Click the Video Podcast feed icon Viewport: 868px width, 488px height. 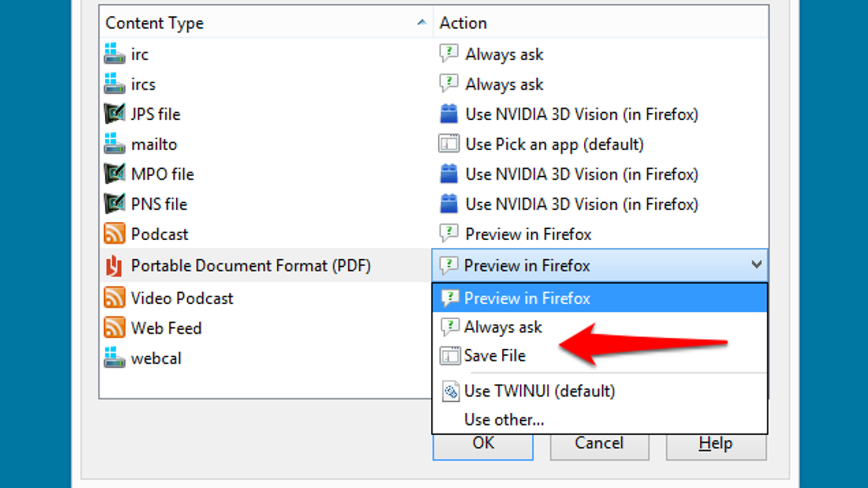point(114,298)
